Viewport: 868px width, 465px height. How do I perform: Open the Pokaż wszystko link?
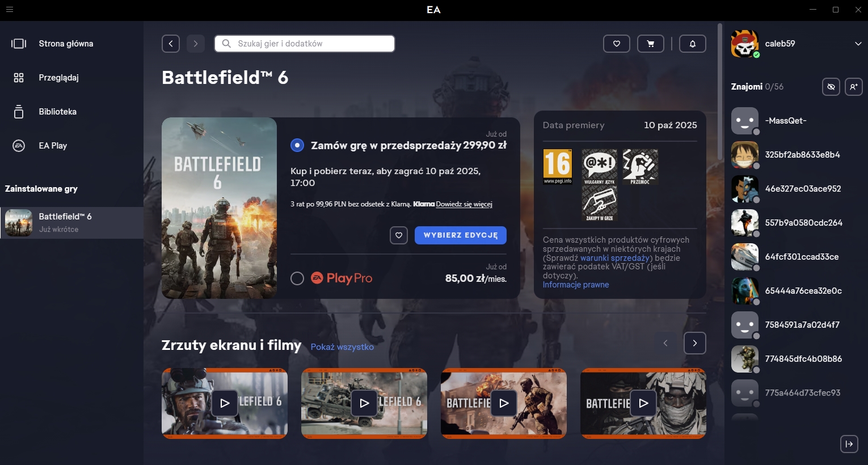pyautogui.click(x=342, y=346)
